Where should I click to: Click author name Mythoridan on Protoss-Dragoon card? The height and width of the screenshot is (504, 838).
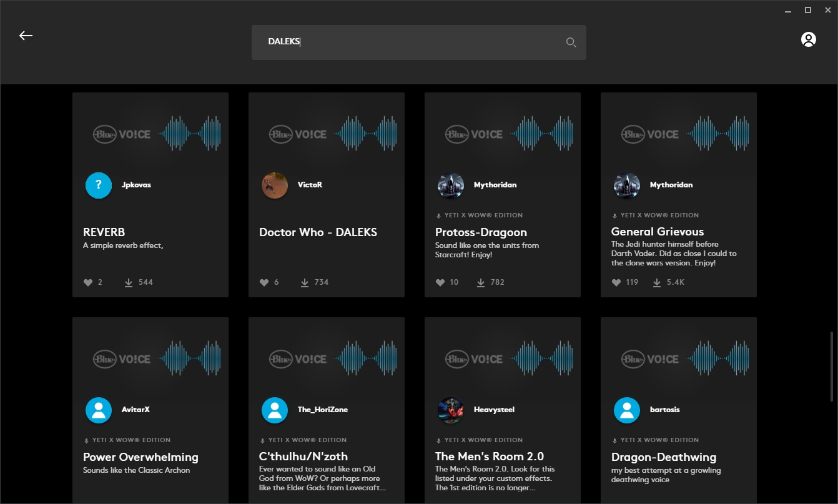495,185
